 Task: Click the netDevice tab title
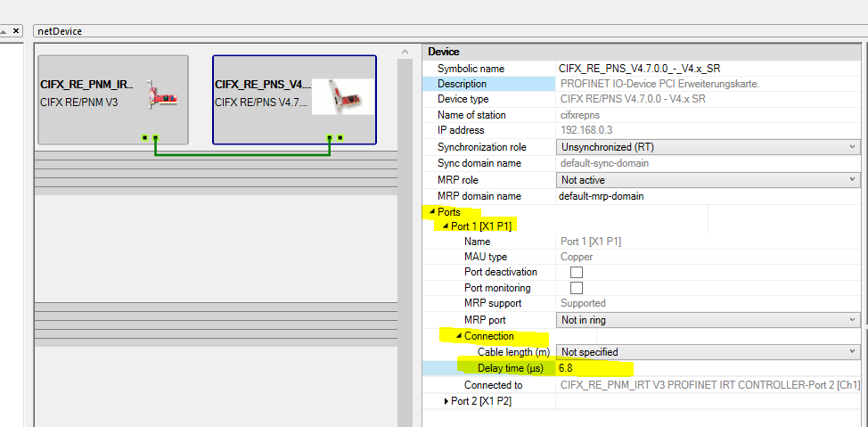tap(60, 31)
